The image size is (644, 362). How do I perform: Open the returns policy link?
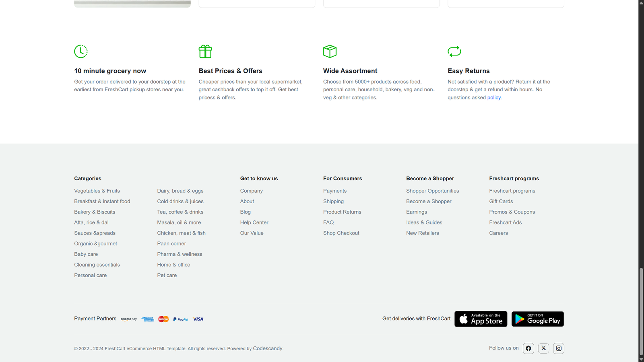click(x=494, y=98)
